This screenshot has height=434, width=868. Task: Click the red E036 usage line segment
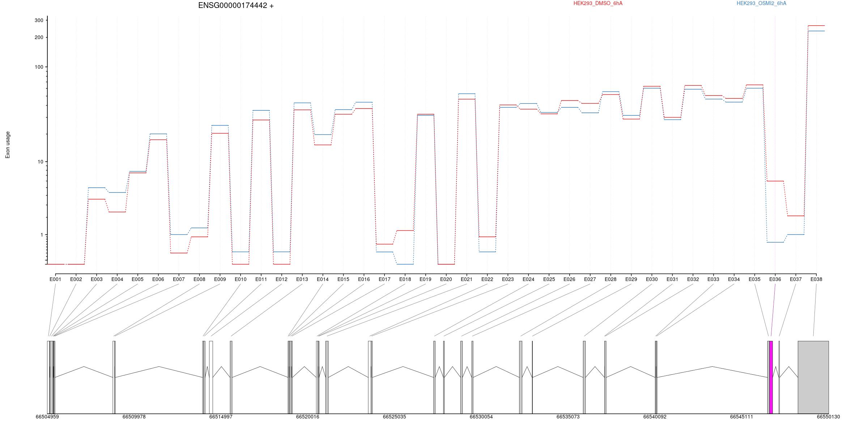[775, 181]
